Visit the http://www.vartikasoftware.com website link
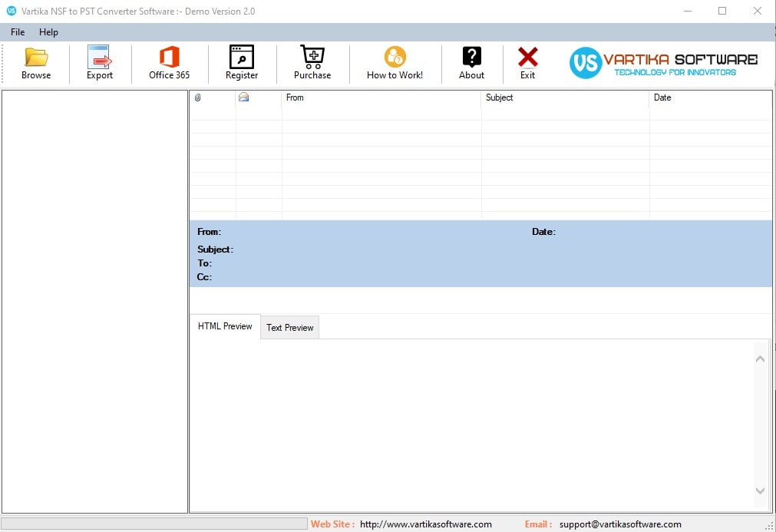Image resolution: width=776 pixels, height=532 pixels. pyautogui.click(x=426, y=524)
